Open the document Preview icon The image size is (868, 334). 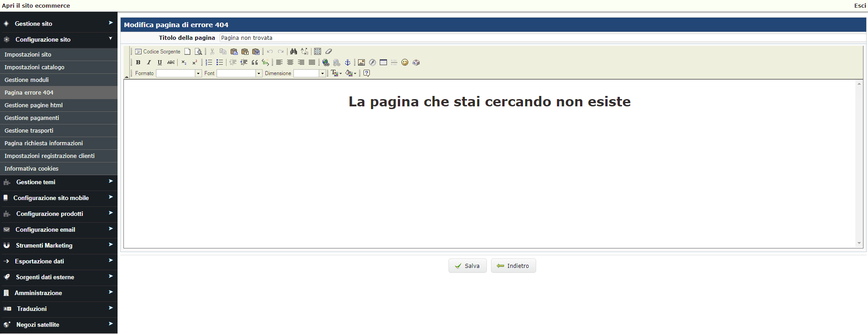(198, 52)
